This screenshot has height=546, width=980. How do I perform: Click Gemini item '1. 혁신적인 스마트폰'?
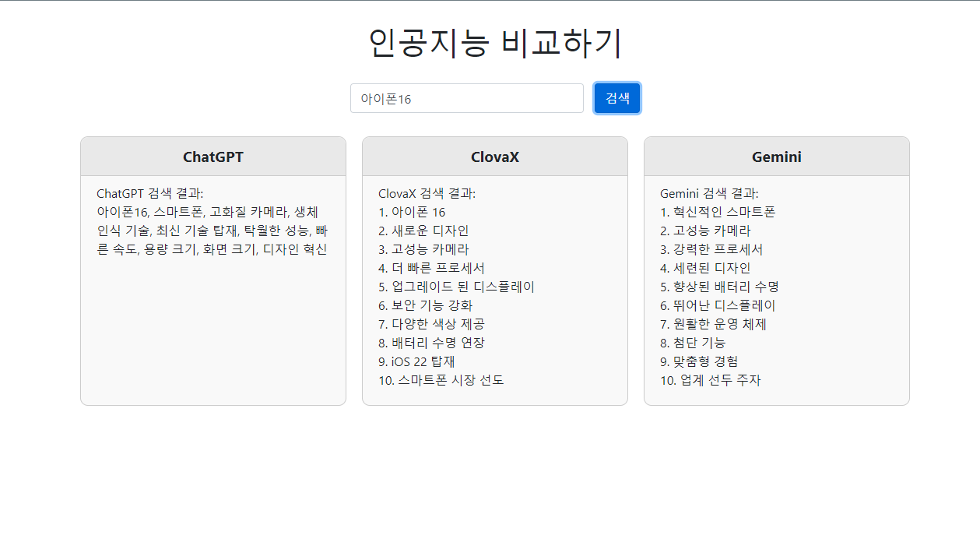pyautogui.click(x=718, y=212)
